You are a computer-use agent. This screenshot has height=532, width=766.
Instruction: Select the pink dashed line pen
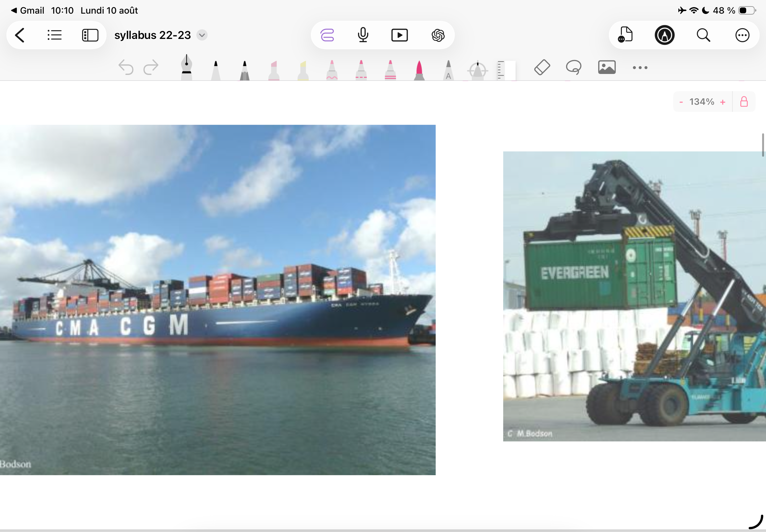click(x=361, y=70)
